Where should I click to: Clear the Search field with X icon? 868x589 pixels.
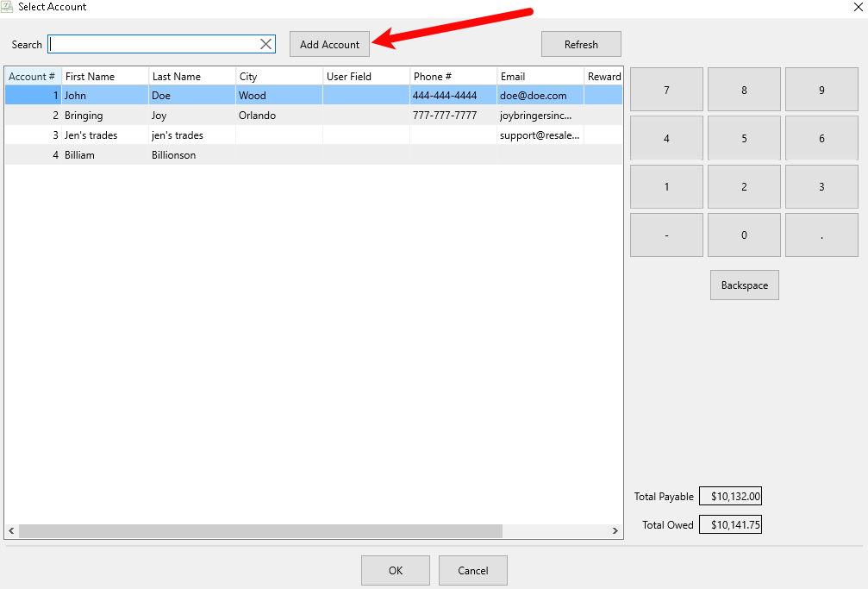pos(265,44)
